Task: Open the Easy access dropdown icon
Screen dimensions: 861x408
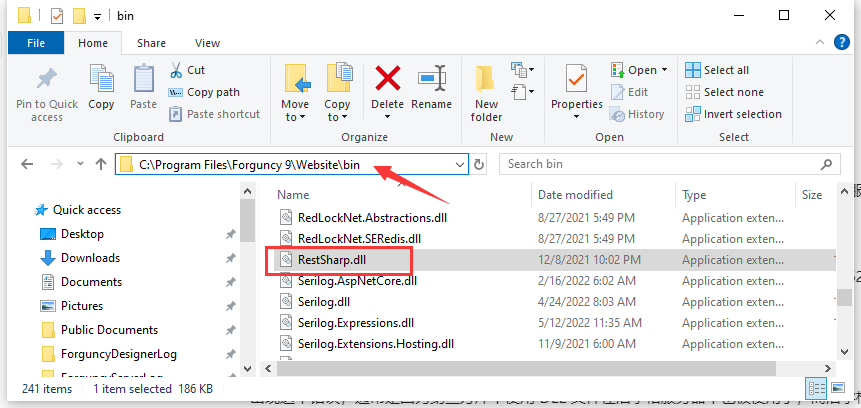Action: (x=522, y=91)
